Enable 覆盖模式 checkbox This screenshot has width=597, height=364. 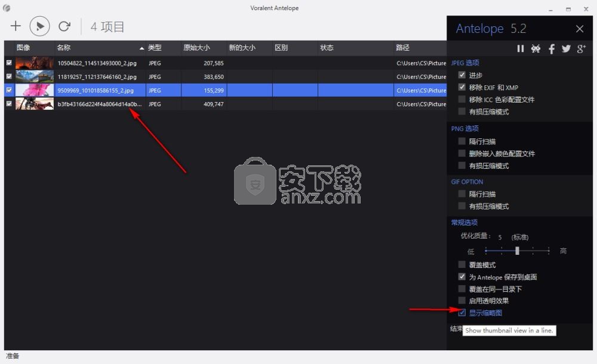[462, 264]
